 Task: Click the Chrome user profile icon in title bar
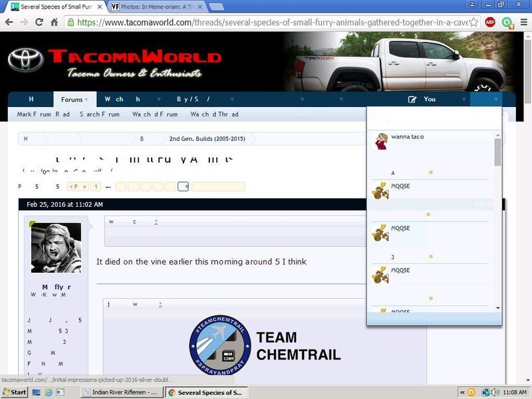pyautogui.click(x=472, y=5)
